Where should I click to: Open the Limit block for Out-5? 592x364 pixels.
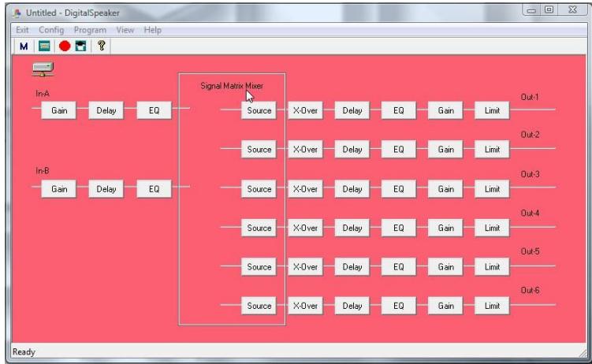[x=492, y=266]
